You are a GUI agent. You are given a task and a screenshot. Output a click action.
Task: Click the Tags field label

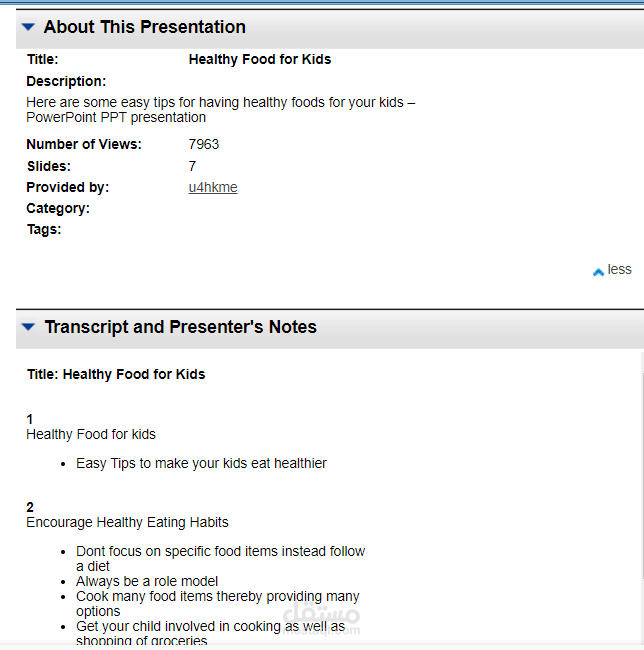click(x=44, y=229)
